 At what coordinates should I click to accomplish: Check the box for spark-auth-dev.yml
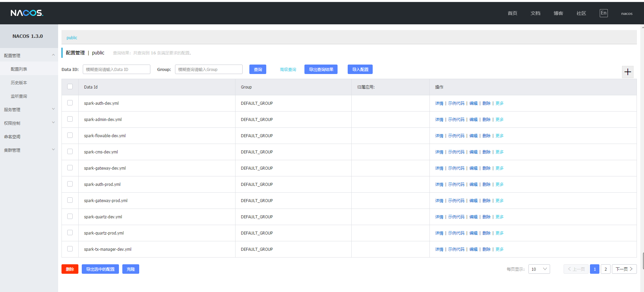point(70,103)
